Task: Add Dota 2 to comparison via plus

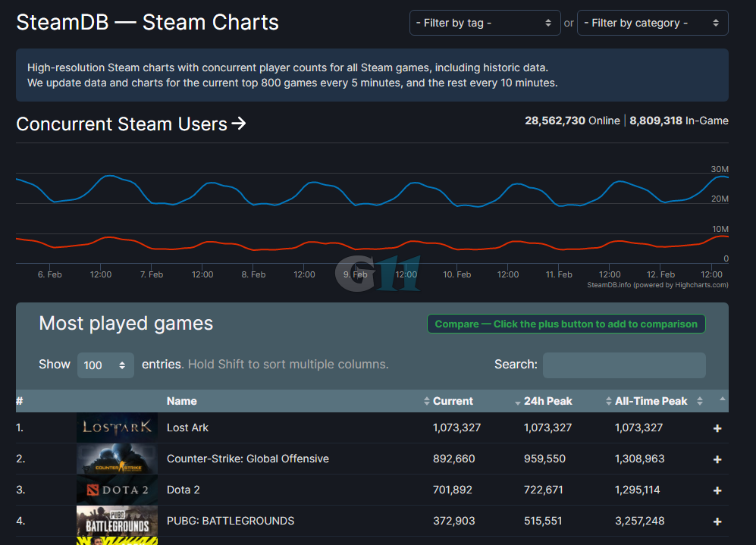Action: click(x=717, y=490)
